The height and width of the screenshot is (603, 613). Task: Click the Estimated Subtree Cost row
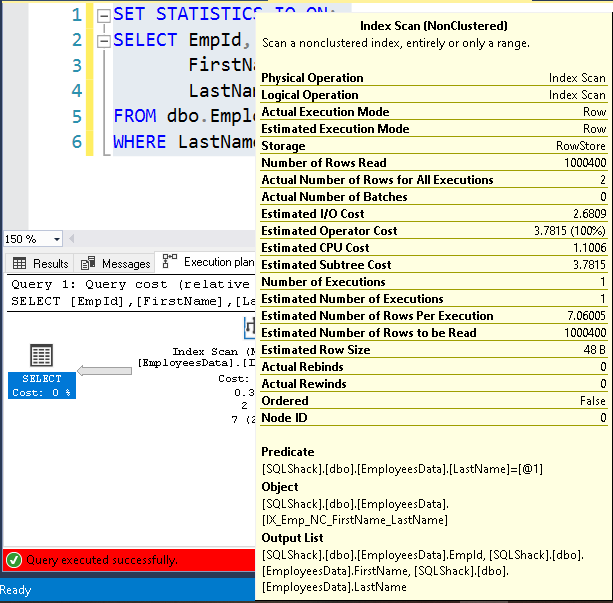[434, 265]
